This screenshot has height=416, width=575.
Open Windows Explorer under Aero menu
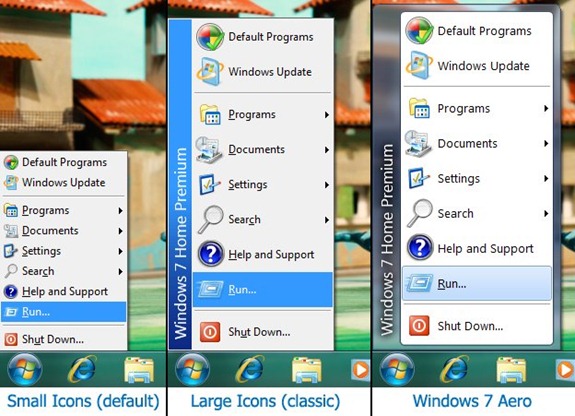[x=510, y=370]
